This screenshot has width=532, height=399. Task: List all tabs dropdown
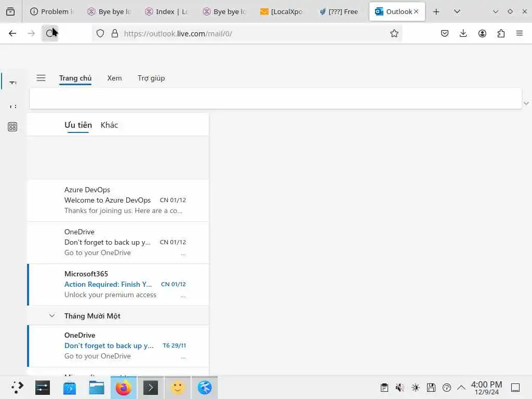pyautogui.click(x=457, y=11)
